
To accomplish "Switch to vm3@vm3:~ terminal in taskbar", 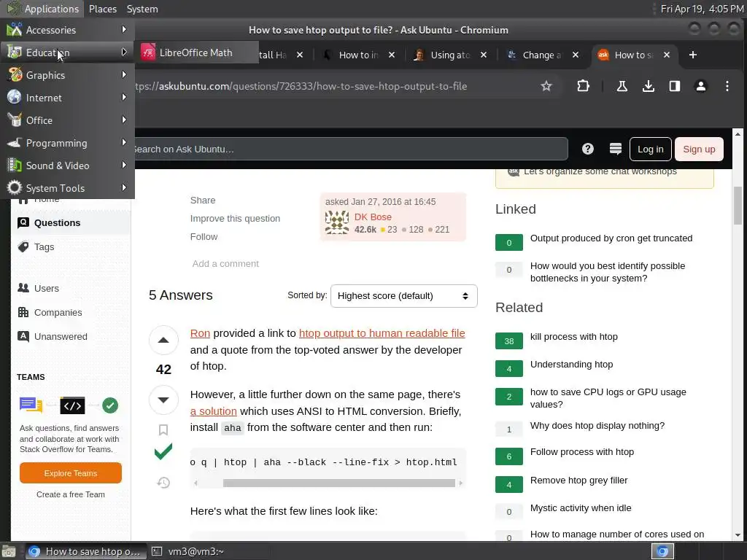I will 196,551.
